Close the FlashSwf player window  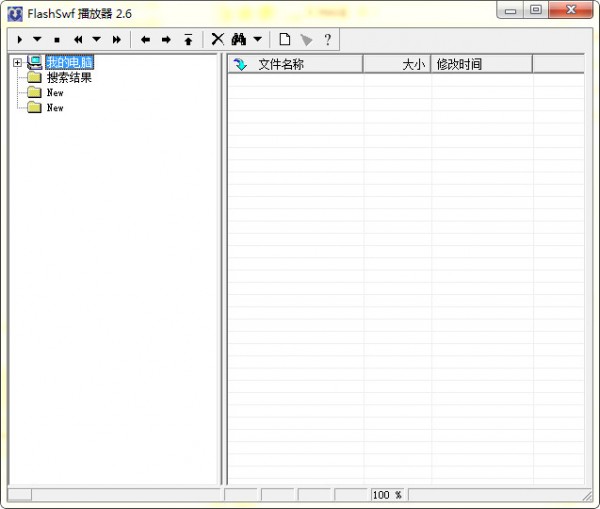point(571,10)
